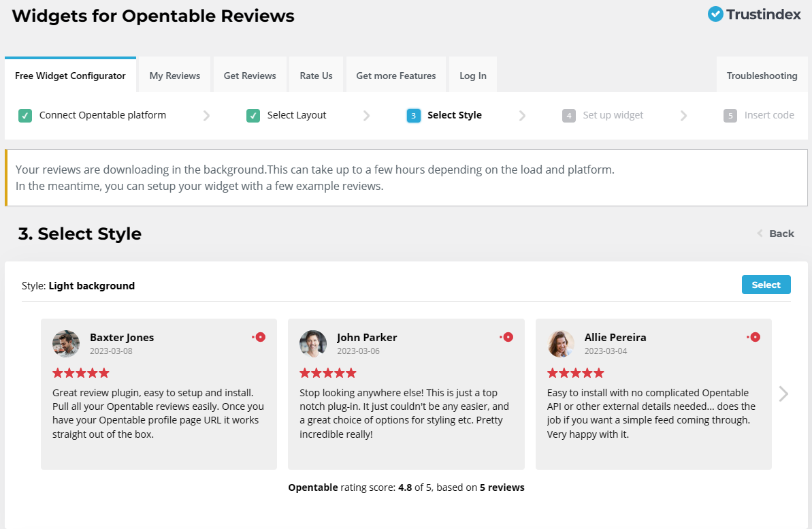Click the star rating on Allie Pereira's review
812x529 pixels.
[575, 372]
